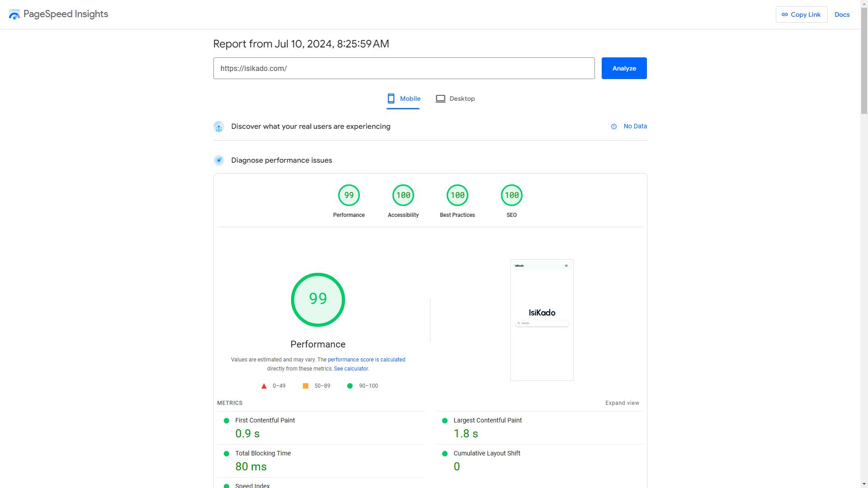Click the Discover real users section icon
Screen dimensions: 868x488
[x=219, y=127]
